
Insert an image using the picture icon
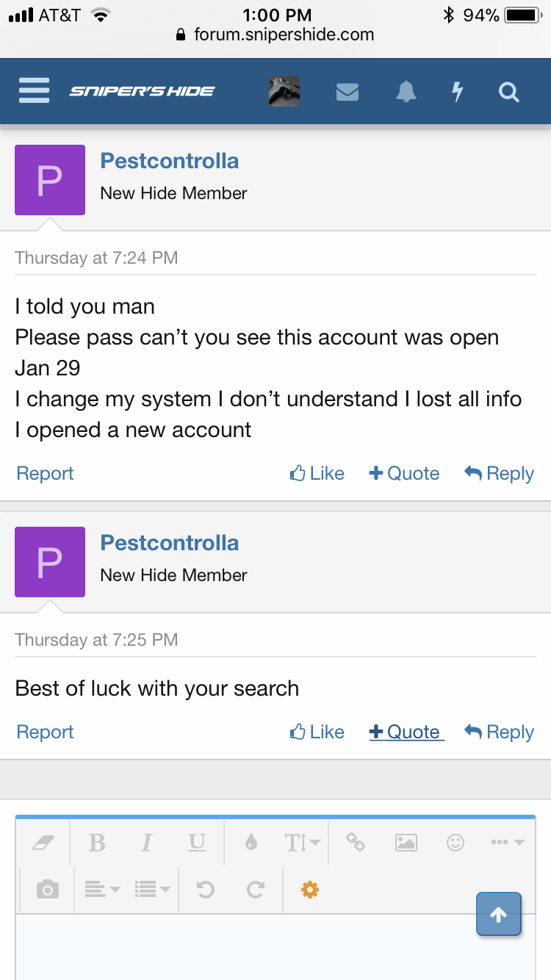coord(406,843)
